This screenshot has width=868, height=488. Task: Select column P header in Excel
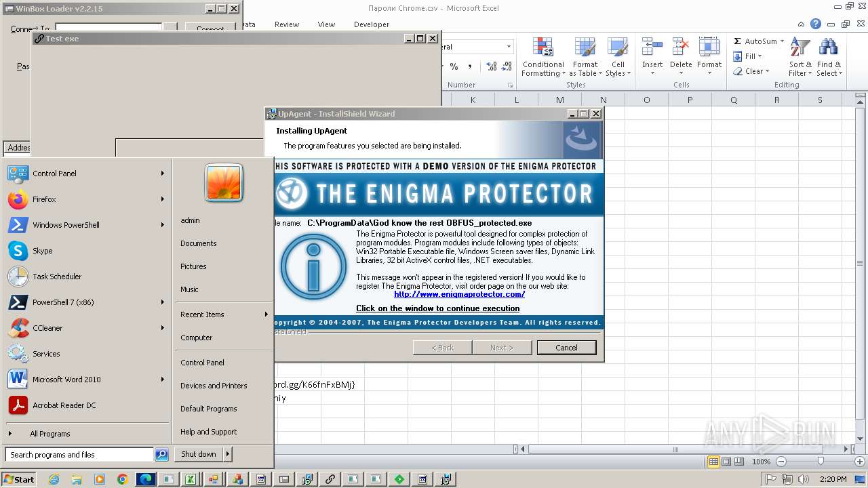point(690,100)
